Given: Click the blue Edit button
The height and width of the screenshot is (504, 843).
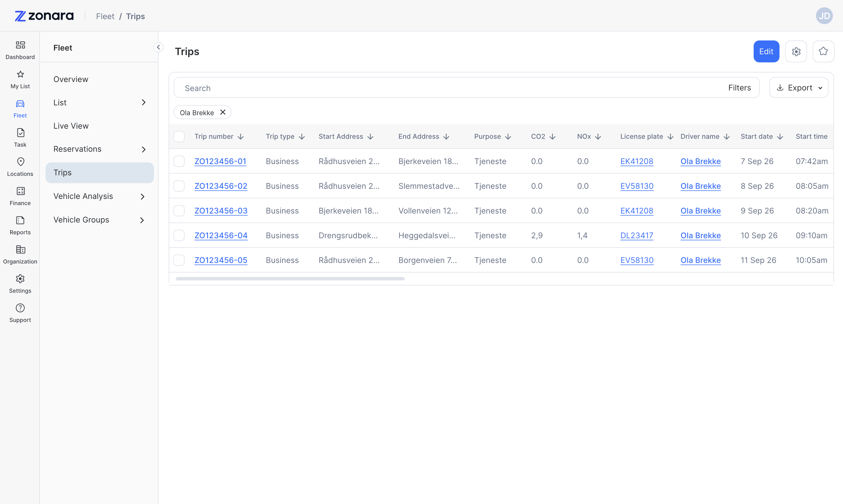Looking at the screenshot, I should click(766, 51).
